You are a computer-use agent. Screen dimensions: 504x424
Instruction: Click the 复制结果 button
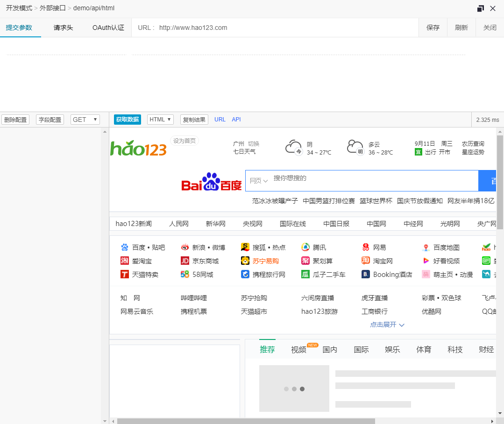(194, 120)
